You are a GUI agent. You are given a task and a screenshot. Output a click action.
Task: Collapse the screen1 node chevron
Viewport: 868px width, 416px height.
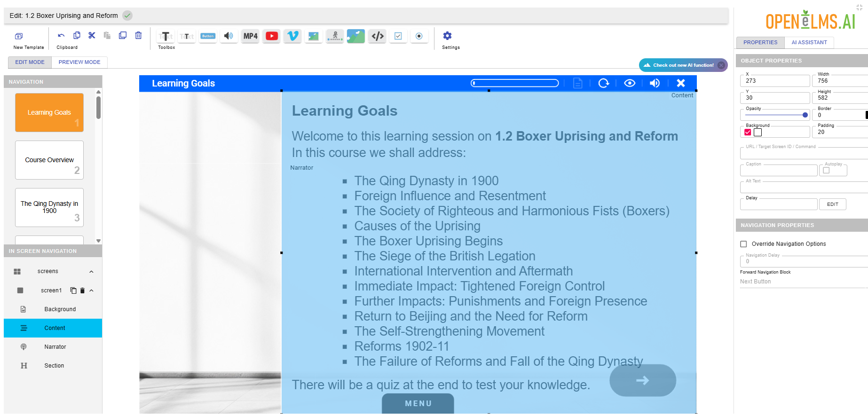point(91,290)
